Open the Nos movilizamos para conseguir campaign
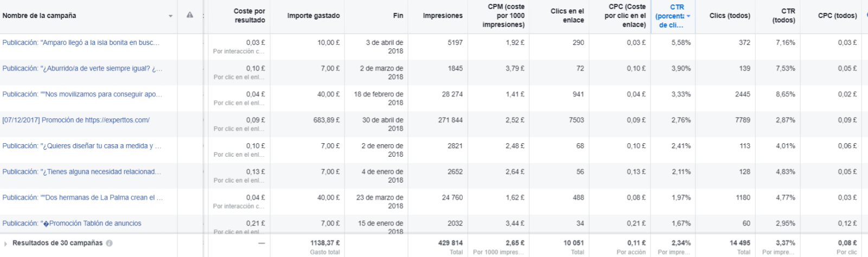The height and width of the screenshot is (257, 868). (x=82, y=94)
